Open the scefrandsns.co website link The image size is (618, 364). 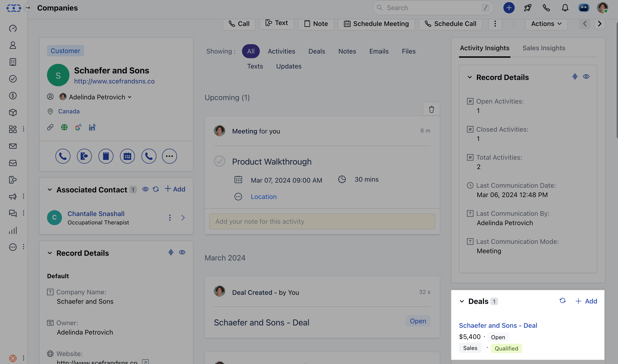tap(114, 81)
